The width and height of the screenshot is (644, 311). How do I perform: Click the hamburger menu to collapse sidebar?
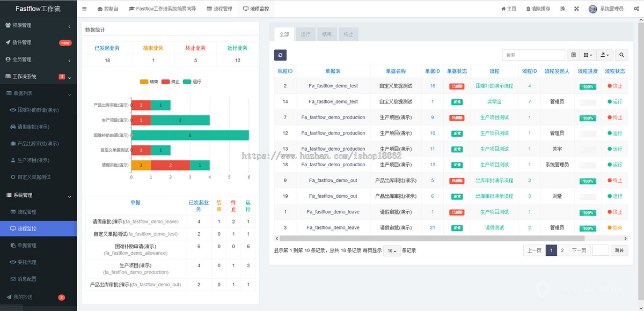point(84,8)
